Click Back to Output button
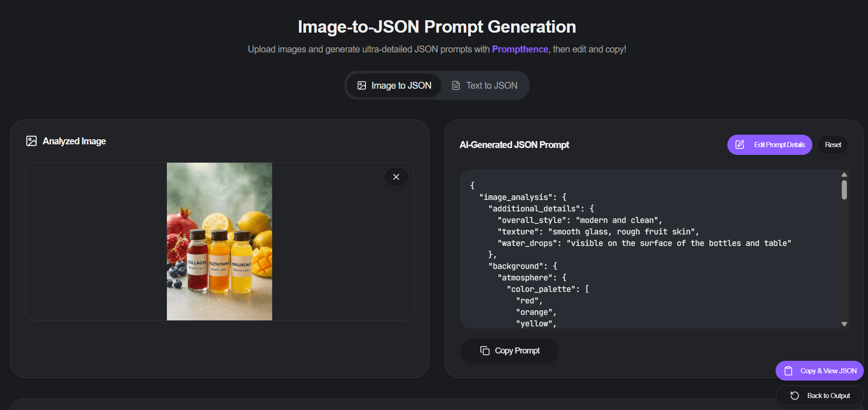 [820, 396]
